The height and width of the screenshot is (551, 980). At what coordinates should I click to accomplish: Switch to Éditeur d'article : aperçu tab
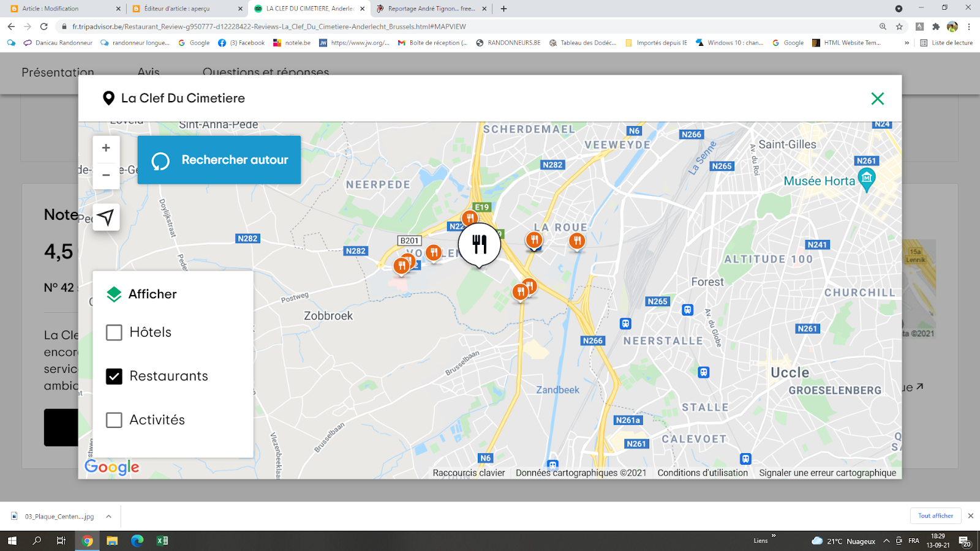coord(187,9)
